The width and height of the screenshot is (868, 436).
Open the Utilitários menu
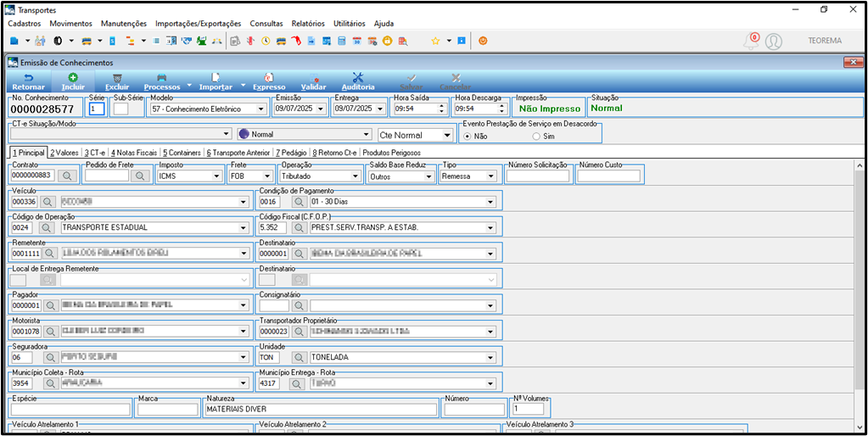click(350, 24)
